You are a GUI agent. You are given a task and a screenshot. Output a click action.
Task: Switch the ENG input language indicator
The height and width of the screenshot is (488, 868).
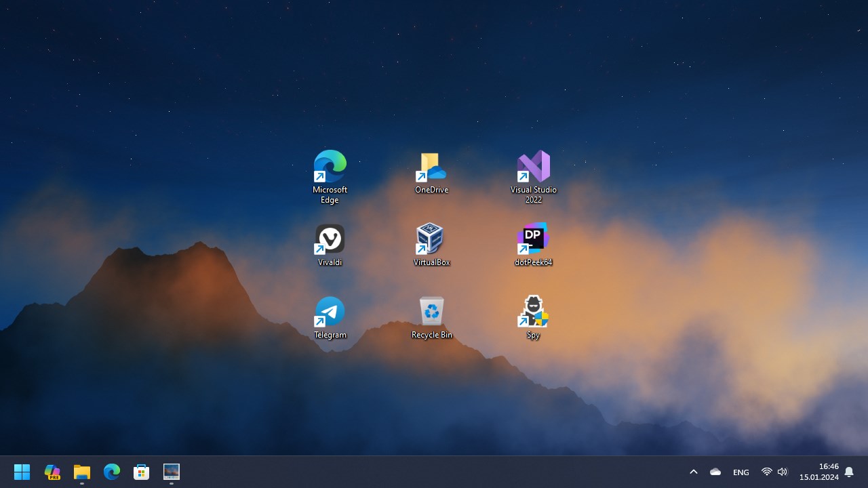click(741, 472)
